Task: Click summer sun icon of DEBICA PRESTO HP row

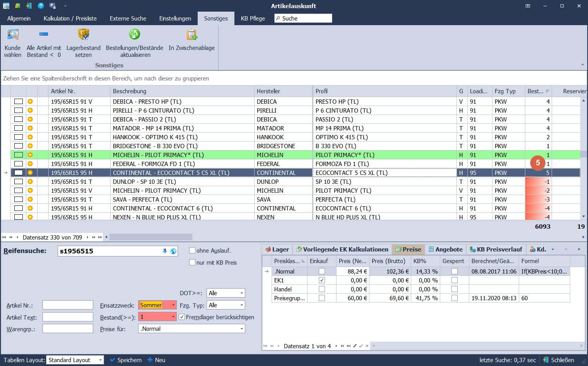Action: (x=30, y=102)
